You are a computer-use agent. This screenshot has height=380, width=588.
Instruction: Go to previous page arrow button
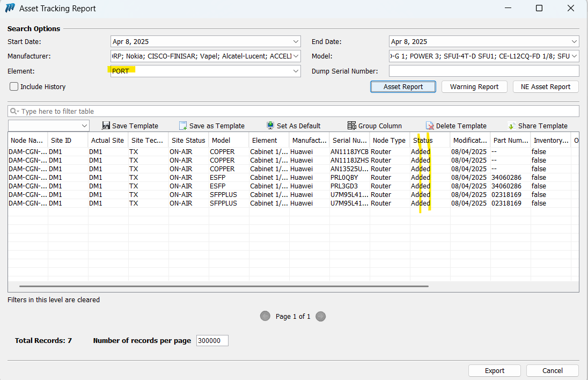pyautogui.click(x=265, y=316)
